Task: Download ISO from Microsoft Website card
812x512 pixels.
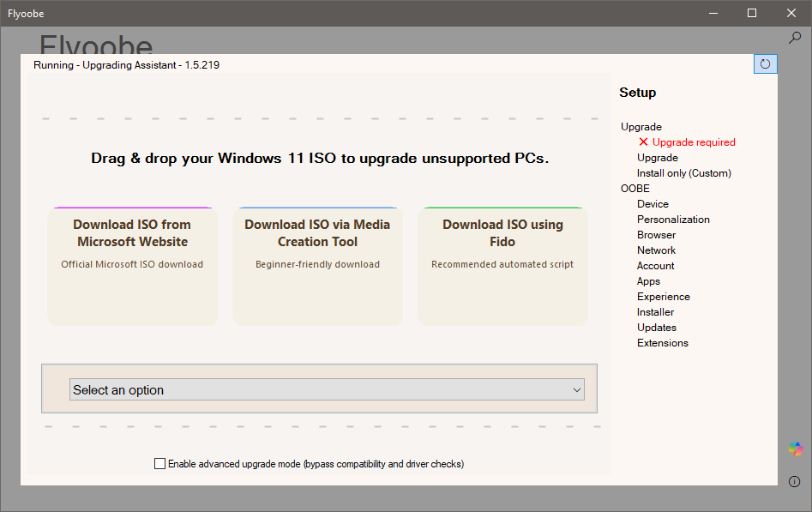Action: pos(133,267)
